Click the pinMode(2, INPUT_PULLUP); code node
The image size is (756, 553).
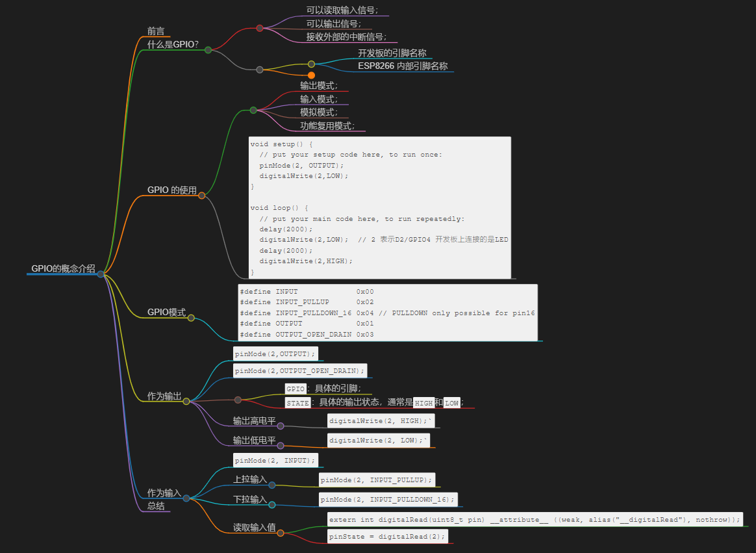[377, 480]
